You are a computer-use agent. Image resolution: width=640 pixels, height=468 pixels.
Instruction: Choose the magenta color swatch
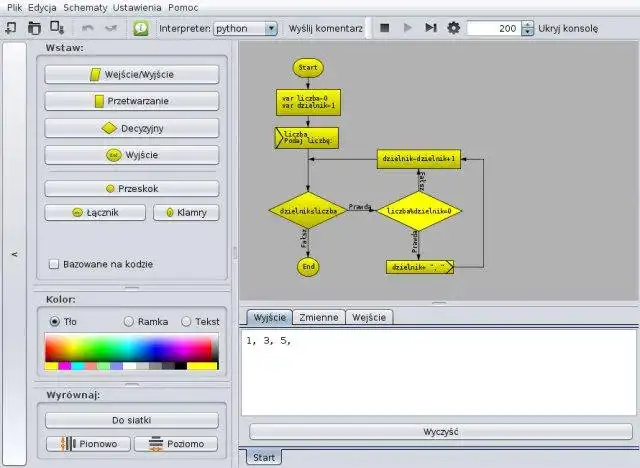pos(64,366)
